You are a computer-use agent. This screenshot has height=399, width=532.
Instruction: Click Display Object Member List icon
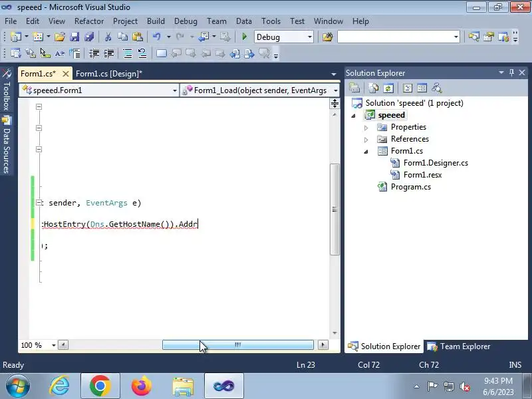(15, 53)
